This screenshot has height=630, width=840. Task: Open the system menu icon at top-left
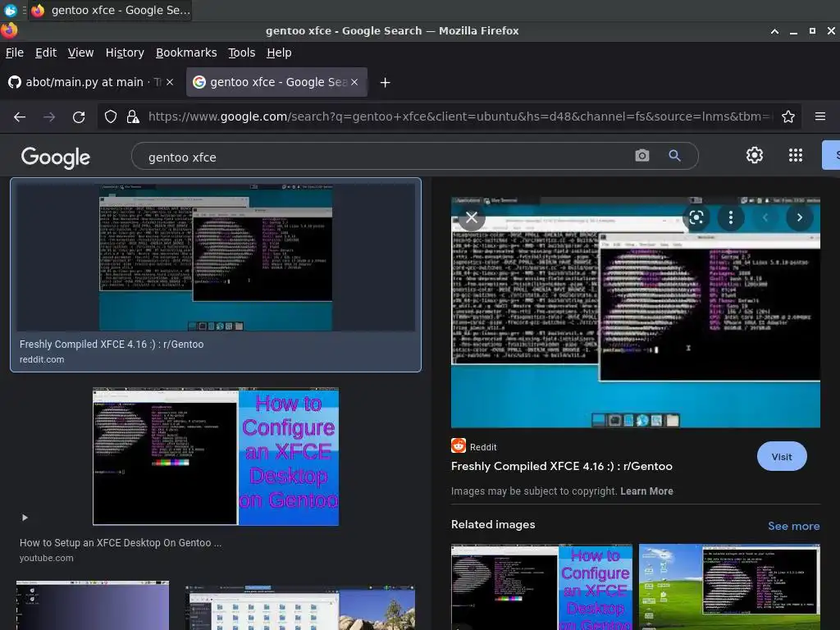(10, 10)
